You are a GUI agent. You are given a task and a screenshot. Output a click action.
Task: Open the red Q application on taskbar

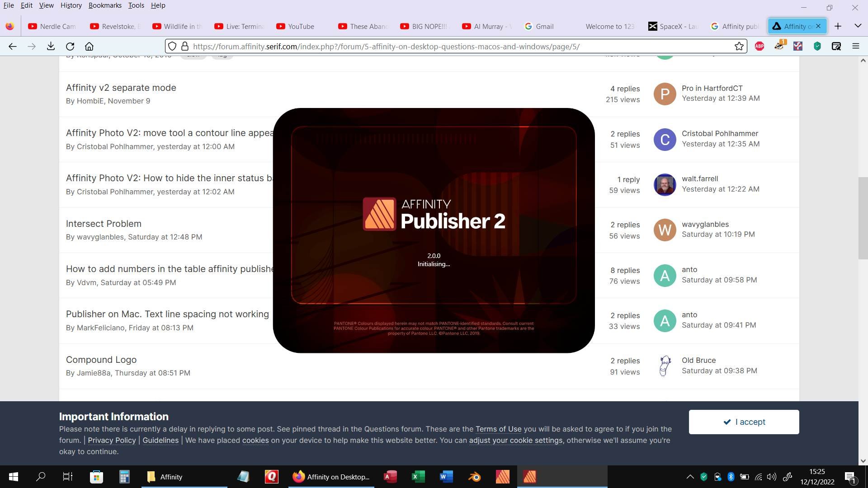point(271,477)
